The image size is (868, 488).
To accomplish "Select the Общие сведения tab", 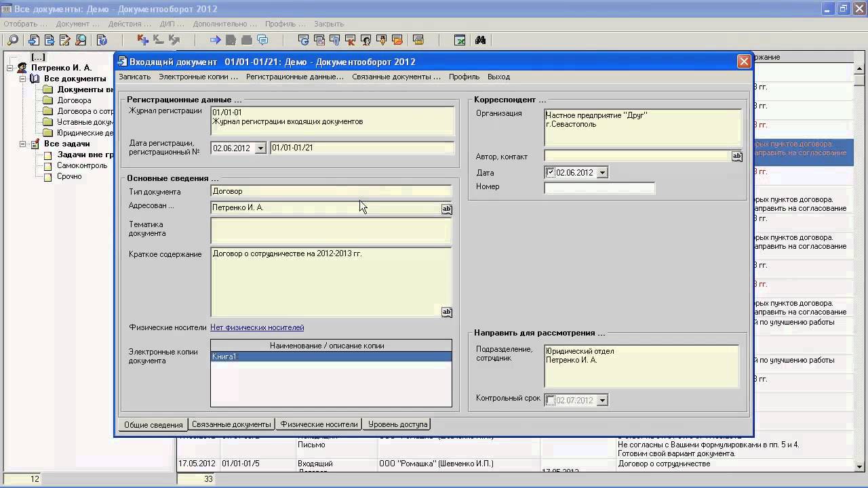I will click(153, 424).
